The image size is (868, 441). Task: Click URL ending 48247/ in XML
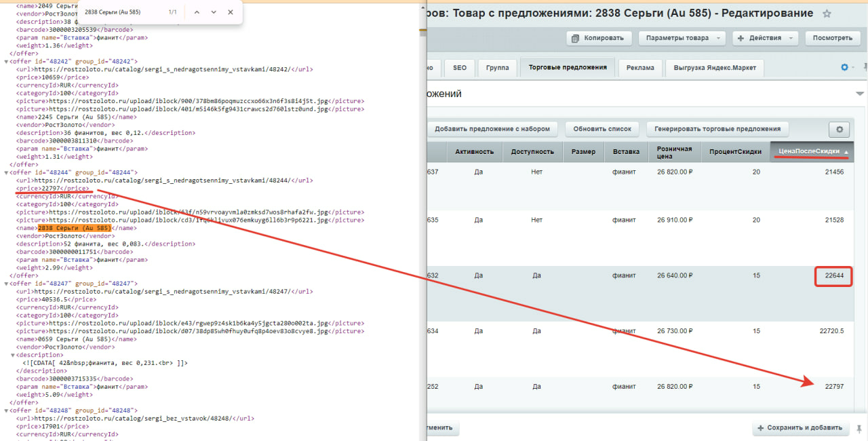tap(165, 291)
